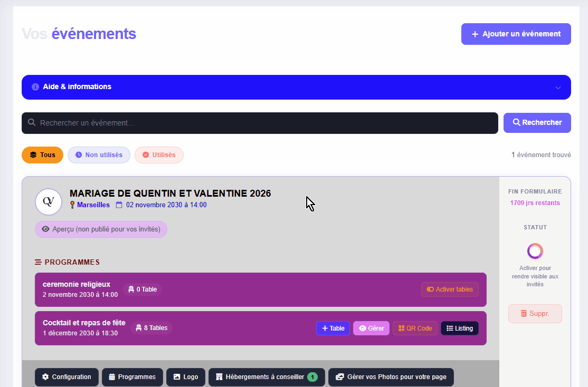Click the chevron on the help banner
Image resolution: width=588 pixels, height=387 pixels.
[558, 88]
